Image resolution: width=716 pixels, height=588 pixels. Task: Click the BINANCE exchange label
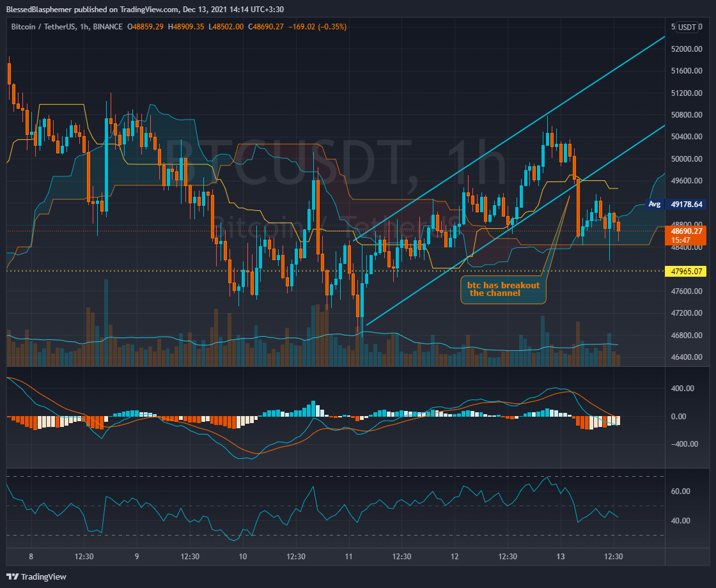108,27
